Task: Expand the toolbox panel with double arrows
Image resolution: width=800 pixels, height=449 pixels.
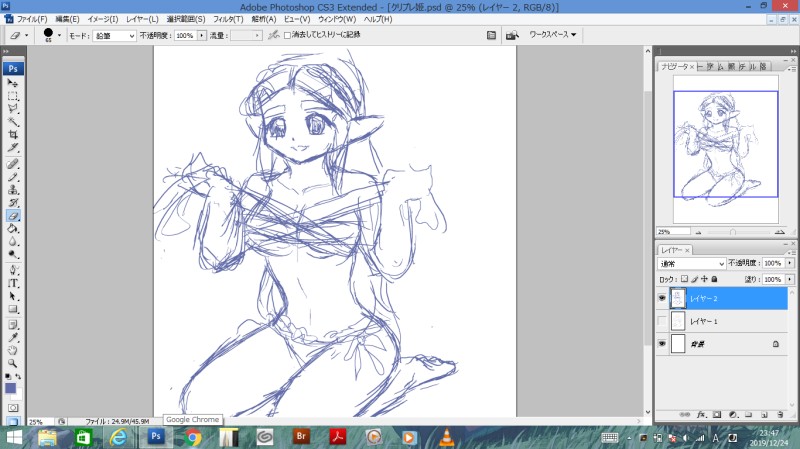Action: pos(6,51)
